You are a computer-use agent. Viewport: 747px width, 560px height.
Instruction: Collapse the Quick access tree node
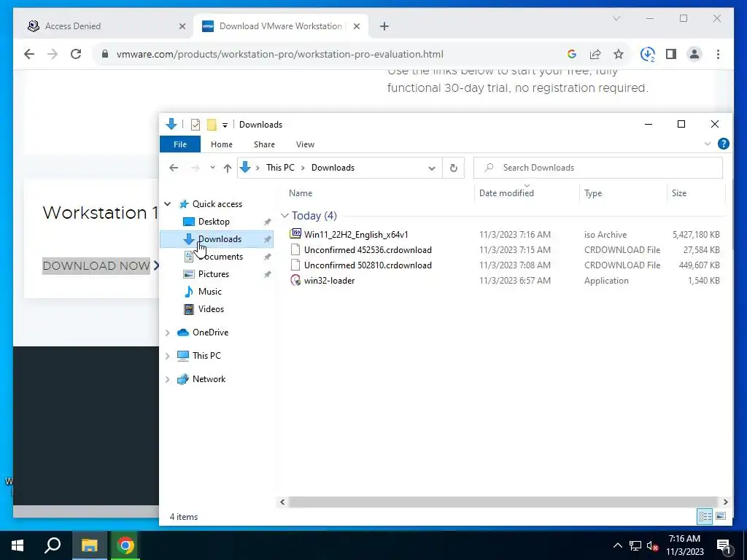168,204
